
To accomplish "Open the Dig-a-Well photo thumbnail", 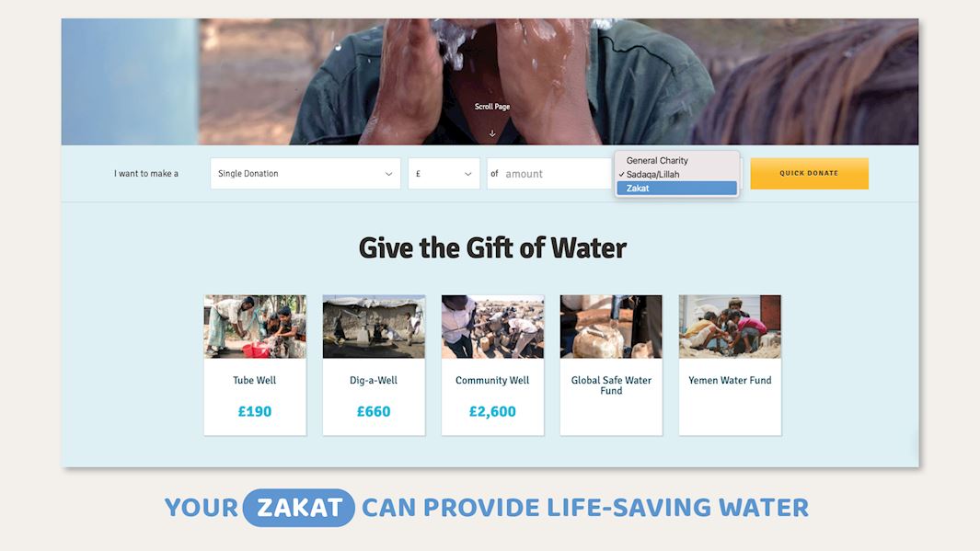I will click(374, 327).
